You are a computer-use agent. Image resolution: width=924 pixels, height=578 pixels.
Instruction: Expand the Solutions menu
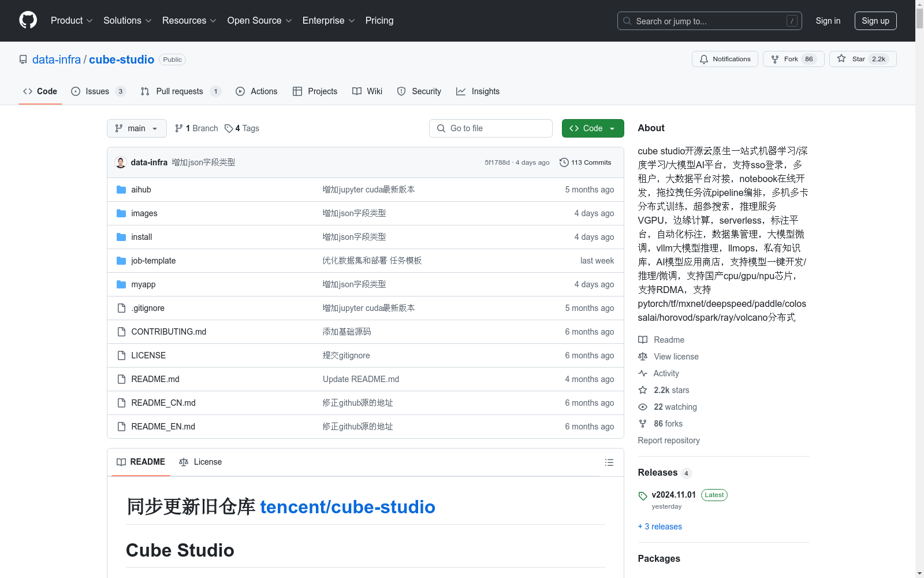(x=128, y=20)
